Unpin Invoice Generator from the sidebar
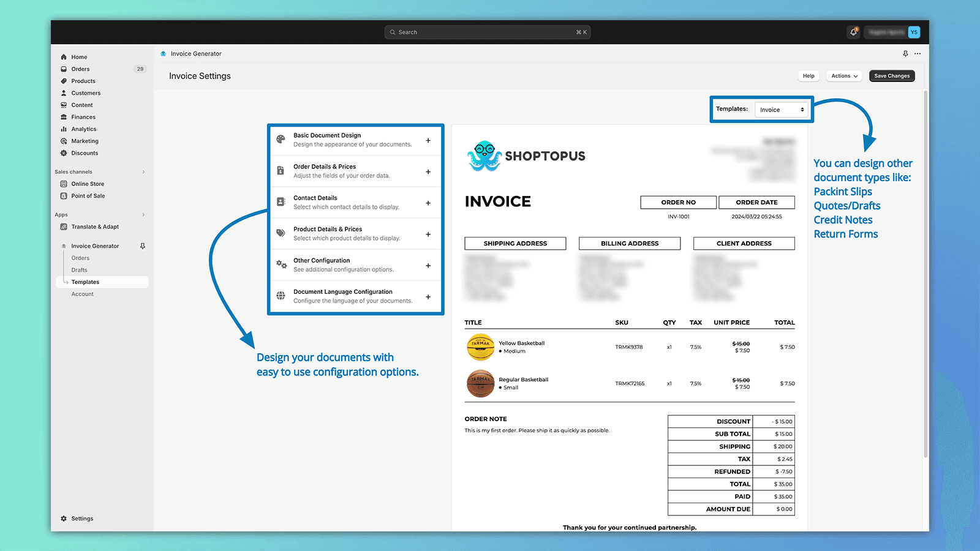Viewport: 980px width, 551px height. [143, 246]
